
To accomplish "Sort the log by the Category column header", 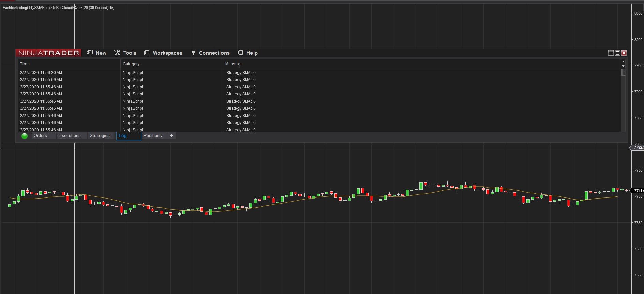I will (x=172, y=64).
